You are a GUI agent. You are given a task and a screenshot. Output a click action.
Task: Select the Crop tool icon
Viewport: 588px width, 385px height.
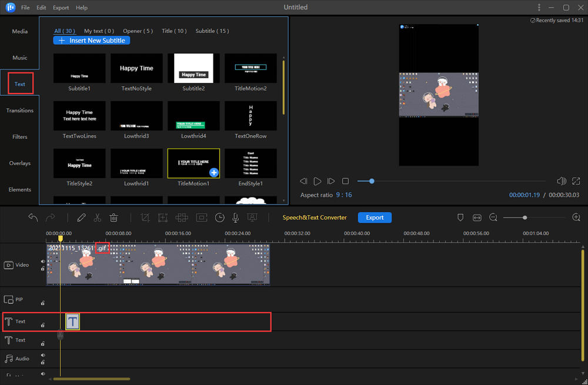click(145, 217)
